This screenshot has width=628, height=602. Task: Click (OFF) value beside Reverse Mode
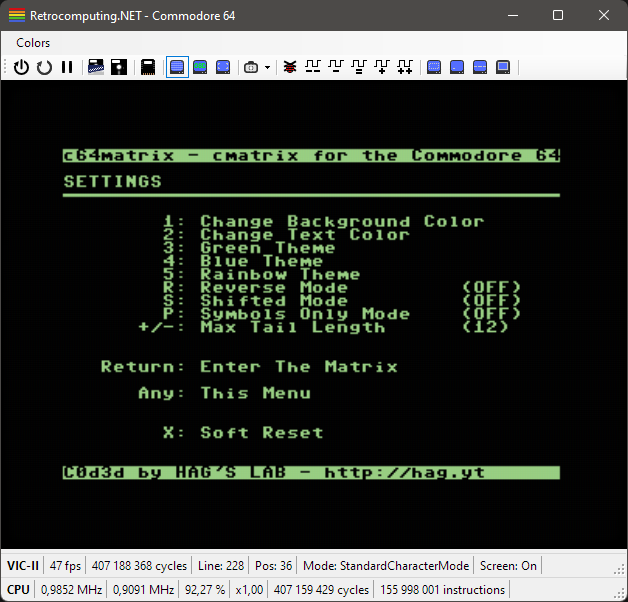(x=491, y=288)
